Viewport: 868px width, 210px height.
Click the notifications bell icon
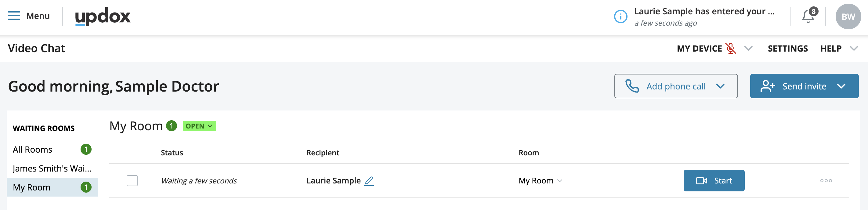click(808, 16)
